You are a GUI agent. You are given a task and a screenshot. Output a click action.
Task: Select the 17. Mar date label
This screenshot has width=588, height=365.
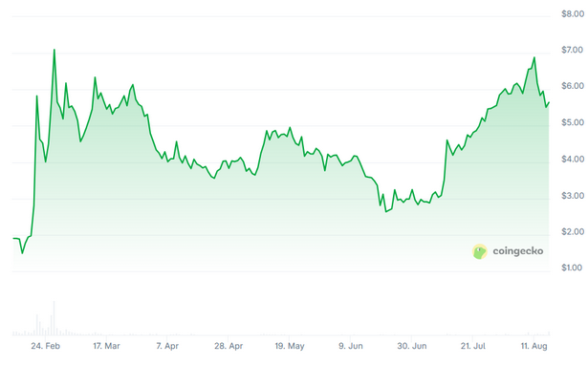tap(106, 346)
